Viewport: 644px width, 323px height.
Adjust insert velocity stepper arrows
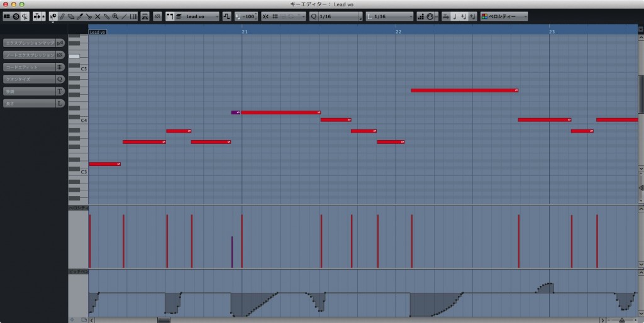pyautogui.click(x=257, y=16)
